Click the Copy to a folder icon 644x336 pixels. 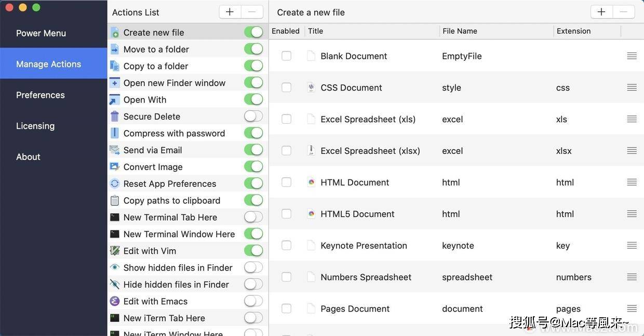click(x=115, y=66)
